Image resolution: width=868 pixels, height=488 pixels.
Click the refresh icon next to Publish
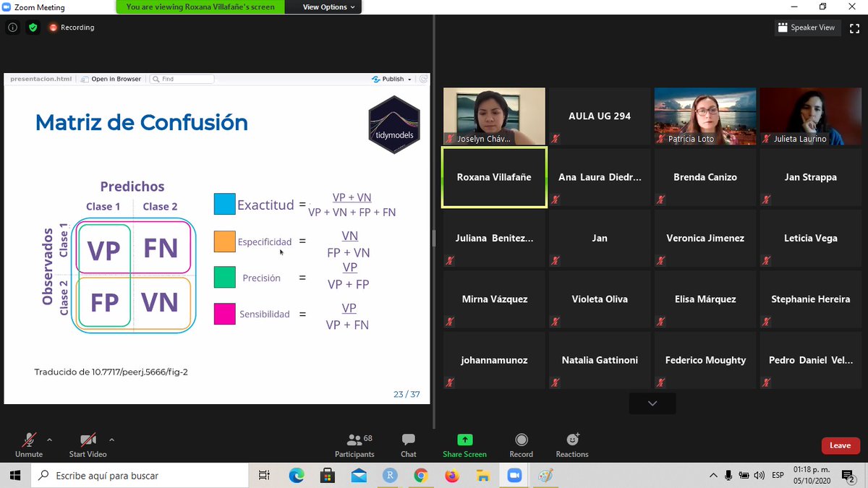tap(424, 79)
